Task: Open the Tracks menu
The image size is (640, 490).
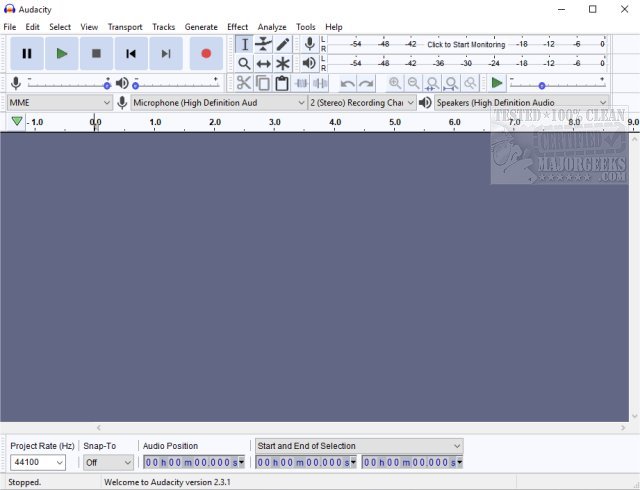Action: coord(164,27)
